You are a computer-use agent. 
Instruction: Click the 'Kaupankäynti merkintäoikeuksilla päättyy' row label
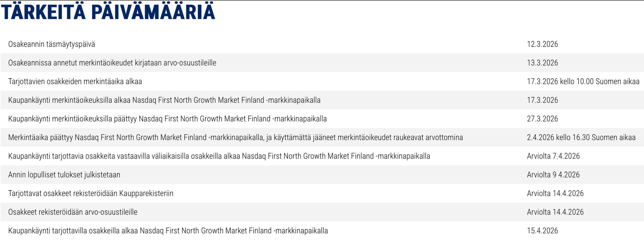coord(167,119)
